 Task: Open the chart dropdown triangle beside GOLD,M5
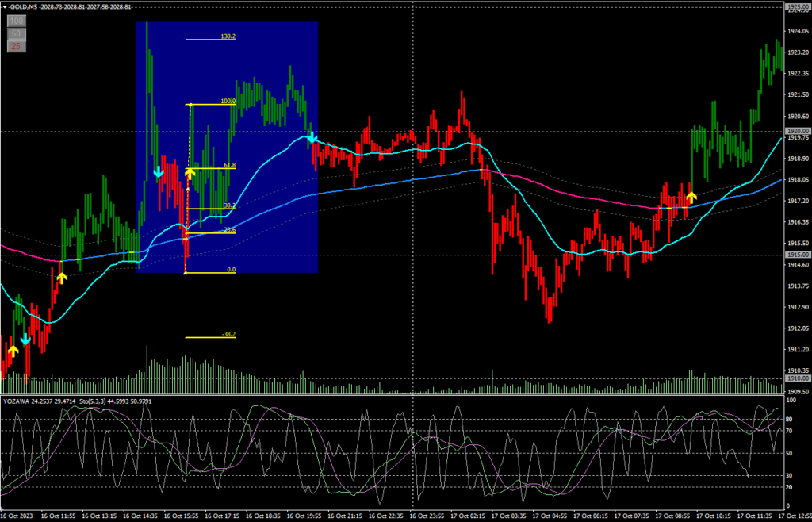point(6,6)
